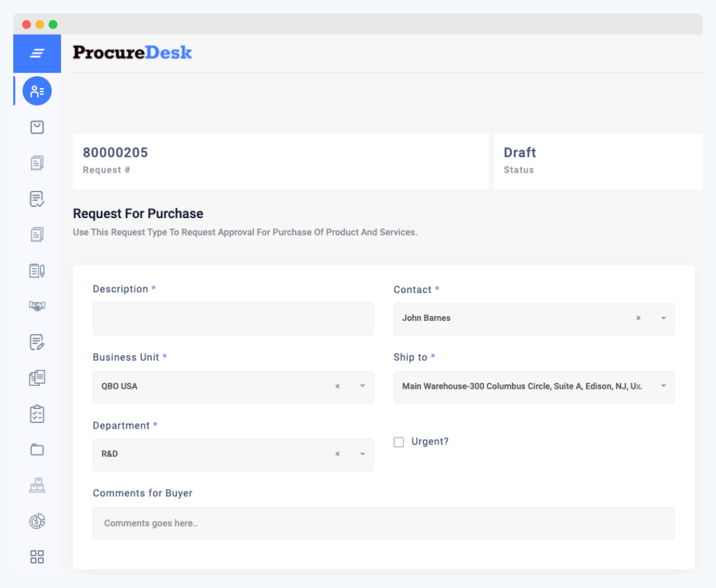Click the folder icon in the sidebar

click(x=36, y=449)
